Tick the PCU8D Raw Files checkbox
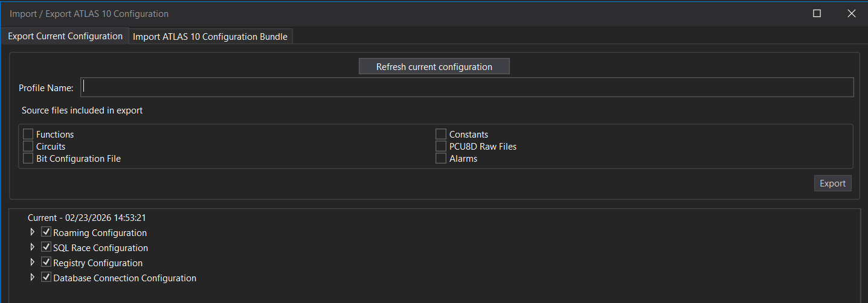Image resolution: width=868 pixels, height=303 pixels. click(x=441, y=146)
